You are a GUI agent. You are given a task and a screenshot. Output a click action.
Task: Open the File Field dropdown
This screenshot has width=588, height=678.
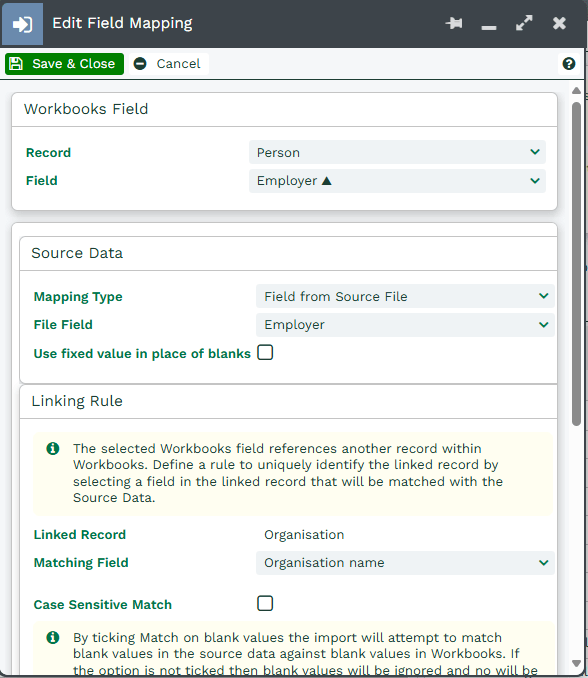coord(405,325)
